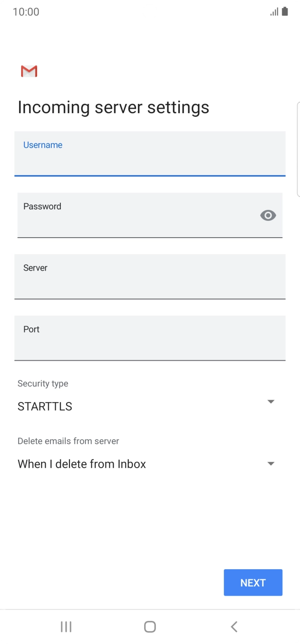Tap the Recents navigation button

[66, 626]
